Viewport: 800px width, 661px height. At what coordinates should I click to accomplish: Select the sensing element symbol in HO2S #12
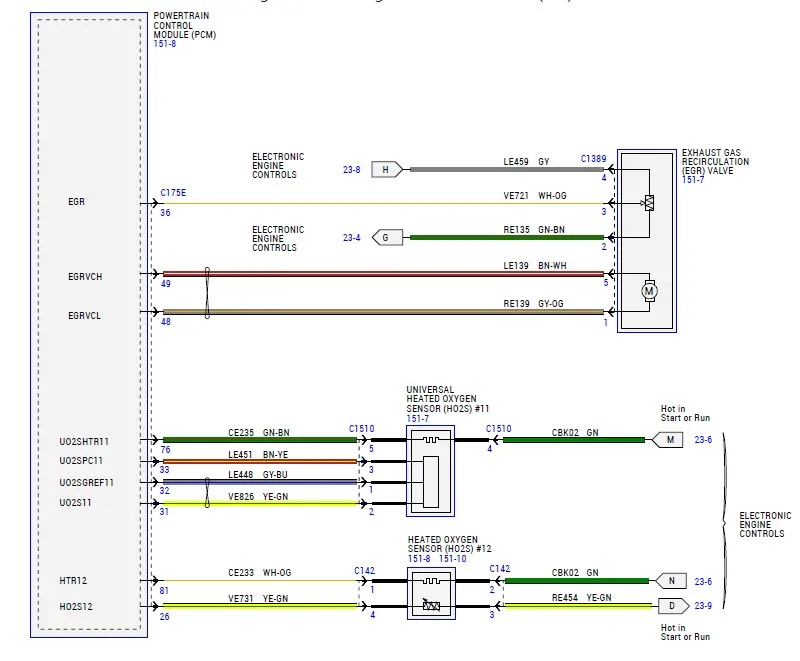[432, 605]
